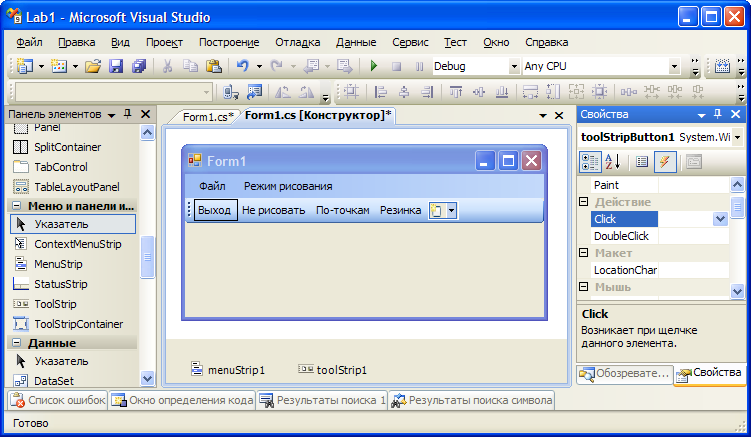Click the Paste clipboard icon

point(214,66)
